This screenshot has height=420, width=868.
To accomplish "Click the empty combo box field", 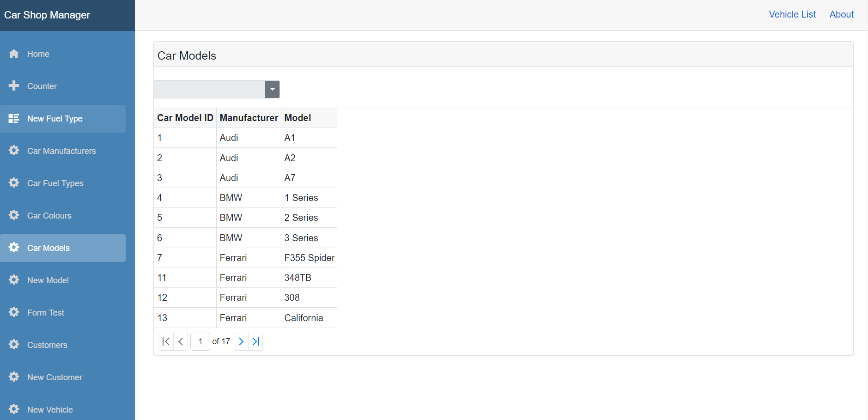I will (209, 90).
